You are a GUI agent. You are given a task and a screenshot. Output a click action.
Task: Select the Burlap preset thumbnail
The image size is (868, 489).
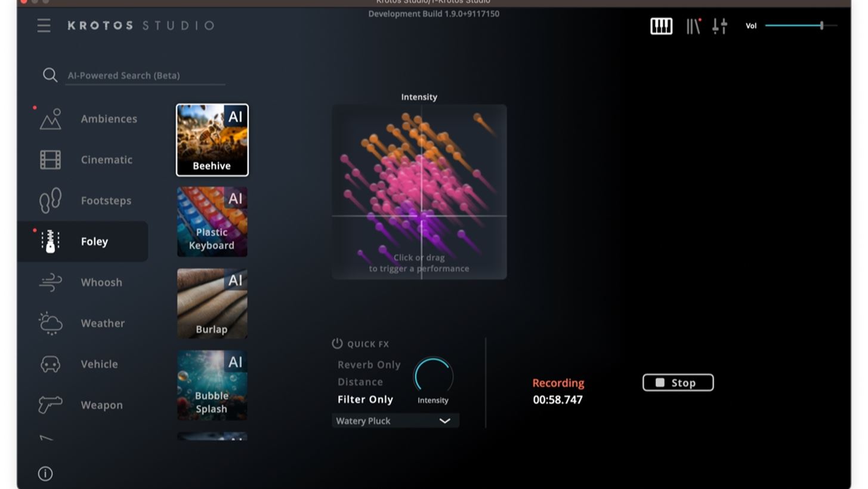click(x=212, y=303)
